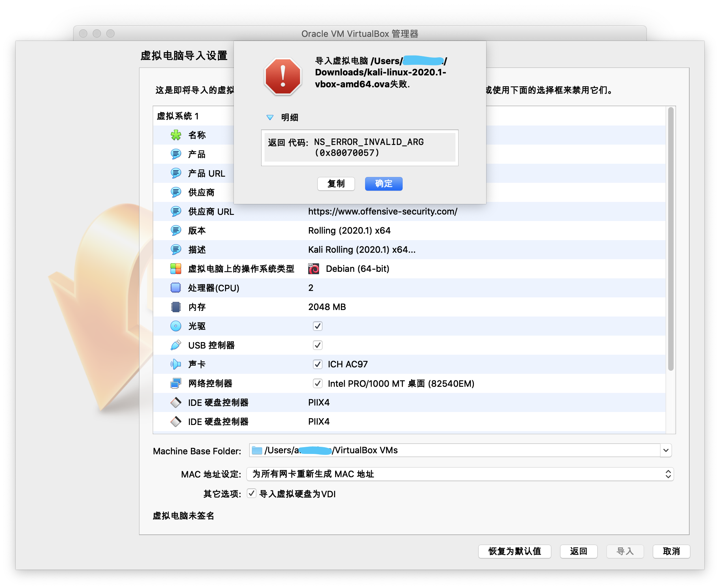The image size is (720, 588).
Task: Click the 返回 back button
Action: (x=579, y=551)
